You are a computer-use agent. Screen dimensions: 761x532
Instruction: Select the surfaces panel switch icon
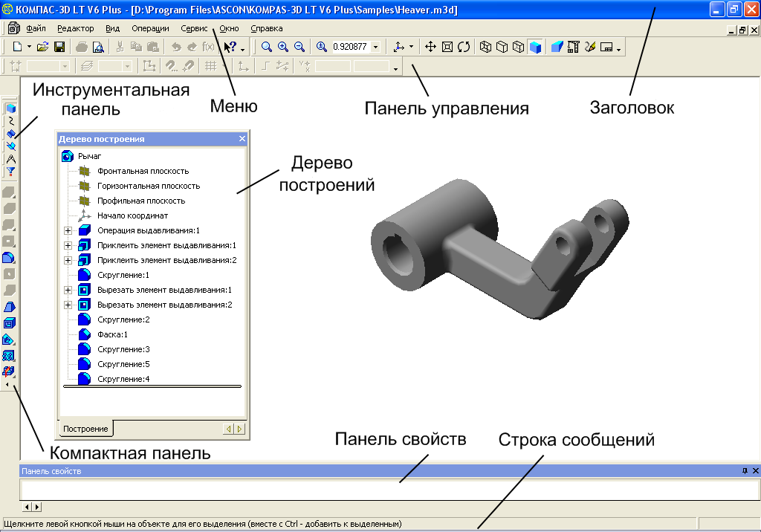(x=10, y=134)
